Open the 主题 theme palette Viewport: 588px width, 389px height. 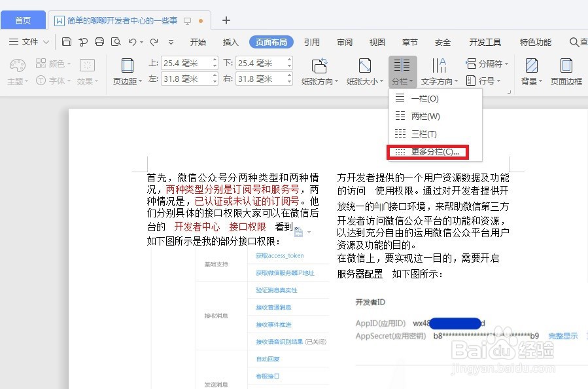click(x=17, y=71)
